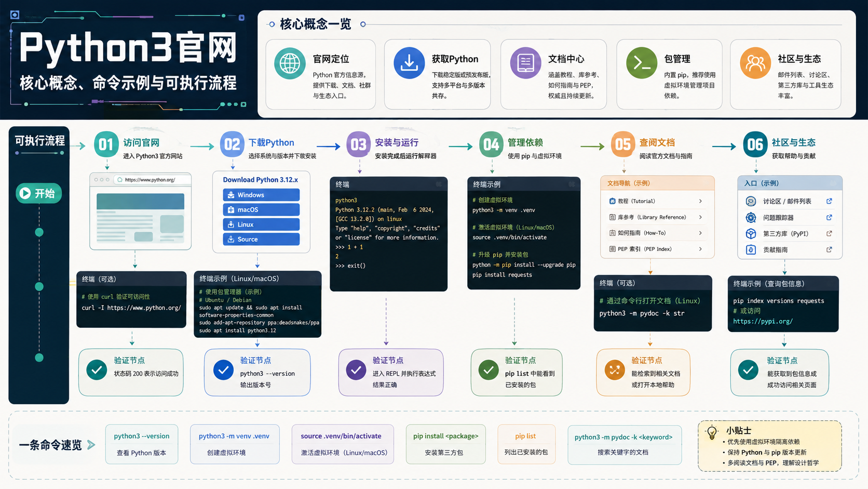Image resolution: width=868 pixels, height=489 pixels.
Task: Click the external link icon beside 贡献指南
Action: pyautogui.click(x=829, y=249)
